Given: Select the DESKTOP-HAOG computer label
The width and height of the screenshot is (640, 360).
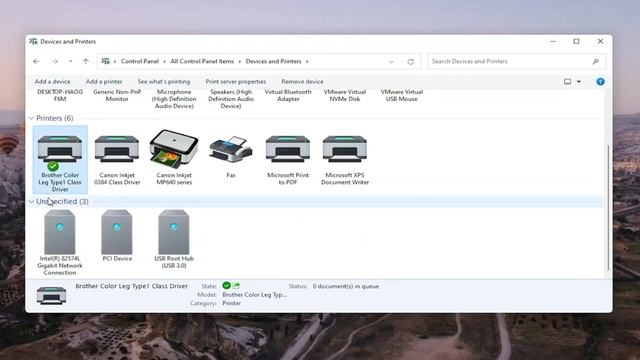Looking at the screenshot, I should [60, 96].
